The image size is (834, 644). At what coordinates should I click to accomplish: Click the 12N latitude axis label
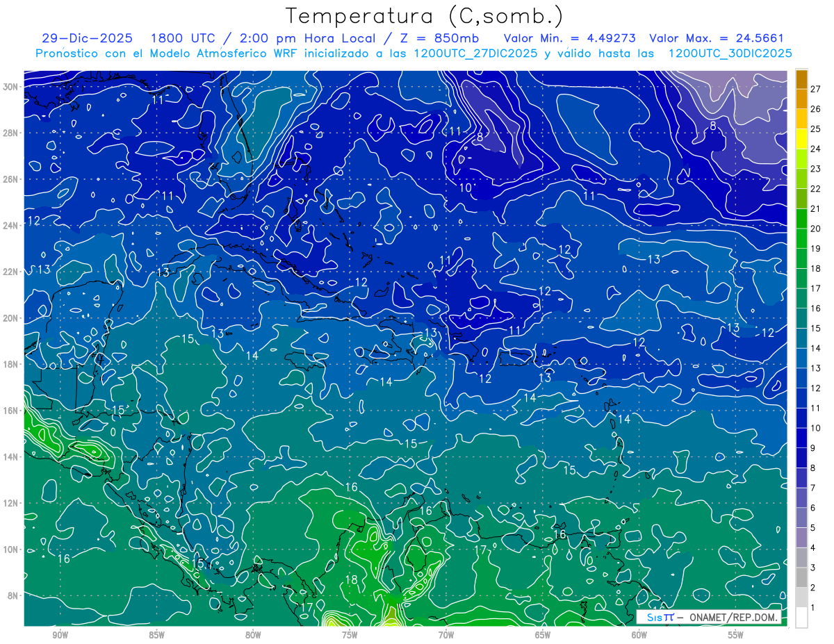pyautogui.click(x=12, y=503)
